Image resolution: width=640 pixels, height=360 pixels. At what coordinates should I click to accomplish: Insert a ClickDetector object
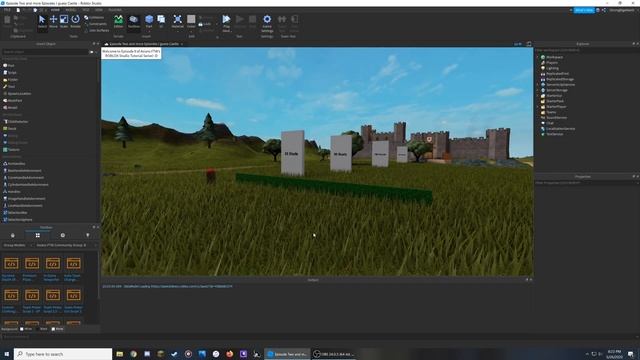[x=16, y=122]
